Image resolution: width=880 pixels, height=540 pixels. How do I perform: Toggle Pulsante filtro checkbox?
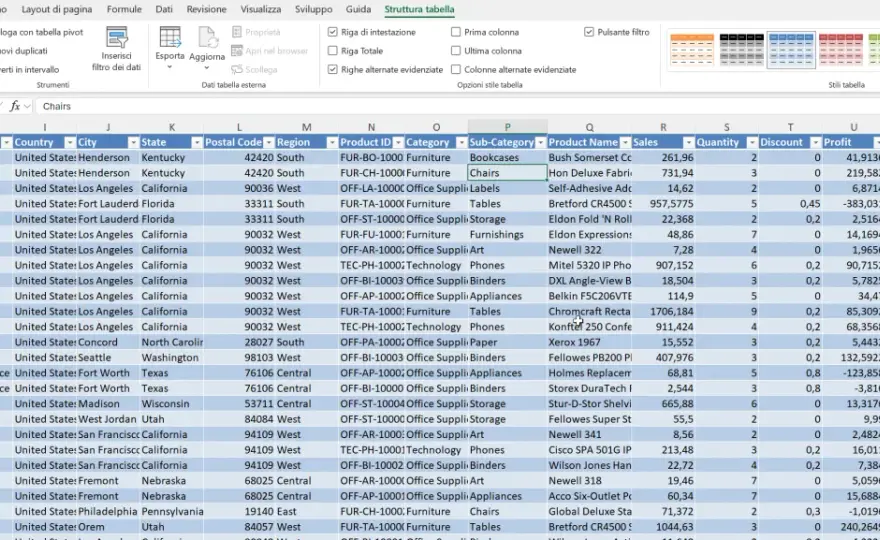pyautogui.click(x=589, y=32)
